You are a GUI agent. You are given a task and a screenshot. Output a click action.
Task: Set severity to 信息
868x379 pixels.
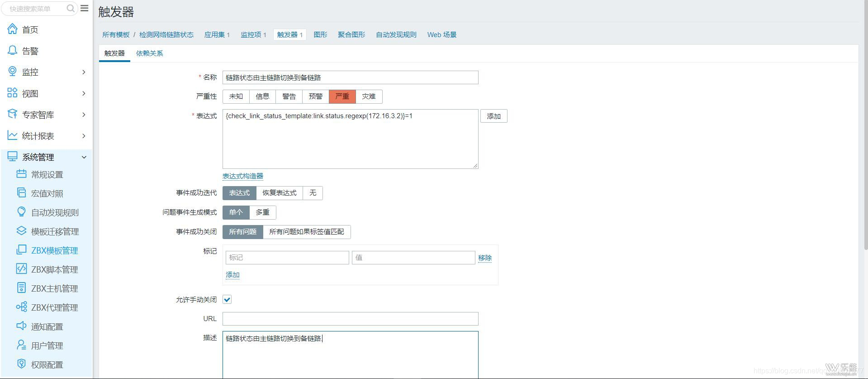click(x=262, y=96)
